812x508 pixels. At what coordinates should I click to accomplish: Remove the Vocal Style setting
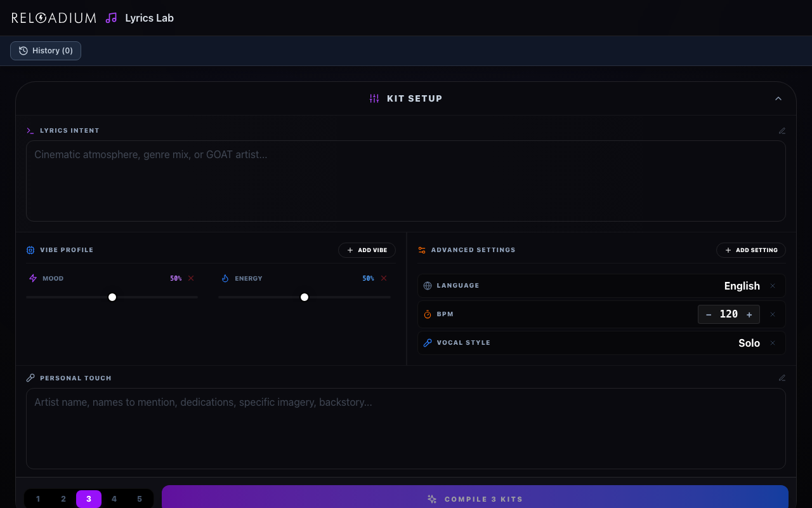tap(773, 343)
